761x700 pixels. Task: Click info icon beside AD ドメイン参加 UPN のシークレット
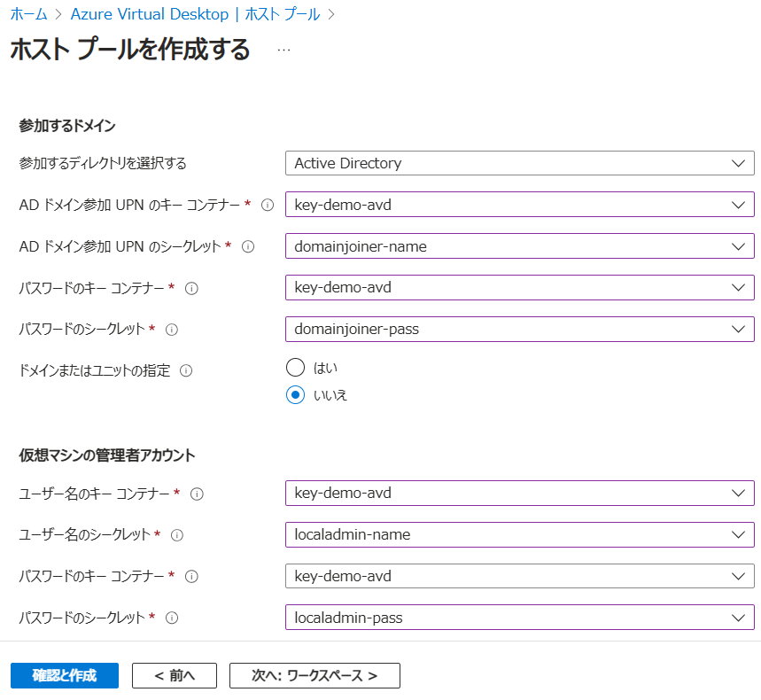(x=248, y=246)
